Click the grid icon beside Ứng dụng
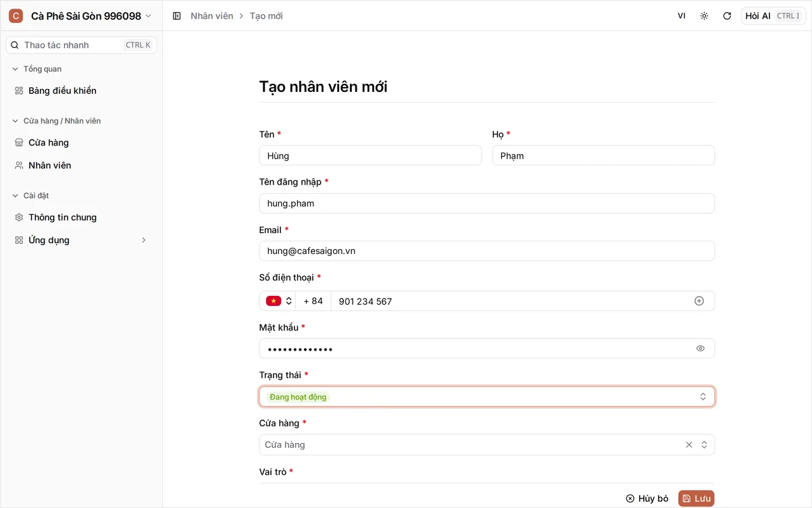The width and height of the screenshot is (812, 508). coord(19,240)
